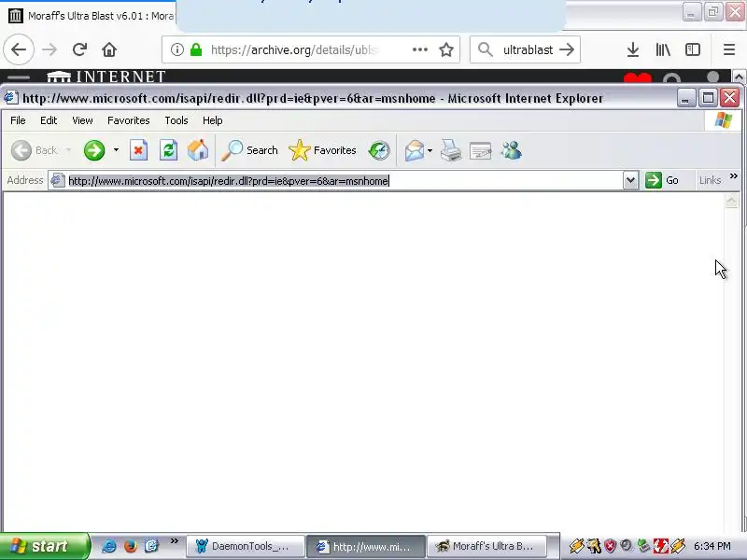Viewport: 747px width, 560px height.
Task: Go to Internet Explorer Home page
Action: [198, 150]
